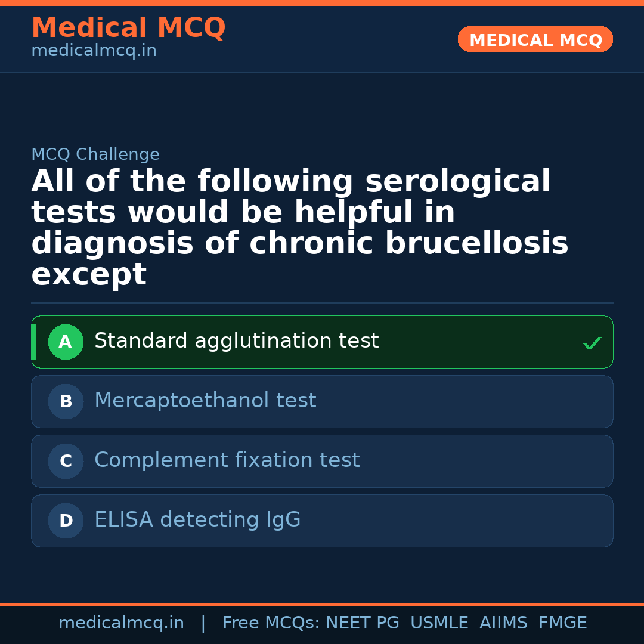Viewport: 644px width, 644px height.
Task: Choose the 'Mercaptoethanol test' answer
Action: click(x=205, y=401)
